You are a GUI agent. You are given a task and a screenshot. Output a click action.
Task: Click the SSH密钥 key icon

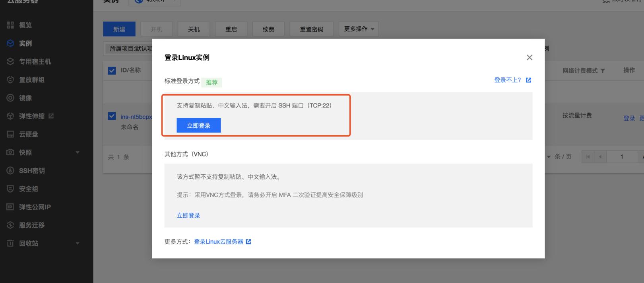[x=10, y=171]
